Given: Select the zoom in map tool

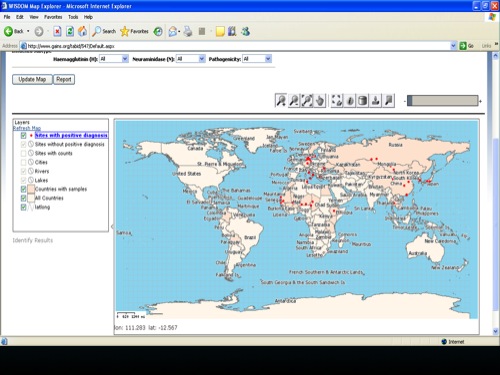Looking at the screenshot, I should pyautogui.click(x=281, y=100).
